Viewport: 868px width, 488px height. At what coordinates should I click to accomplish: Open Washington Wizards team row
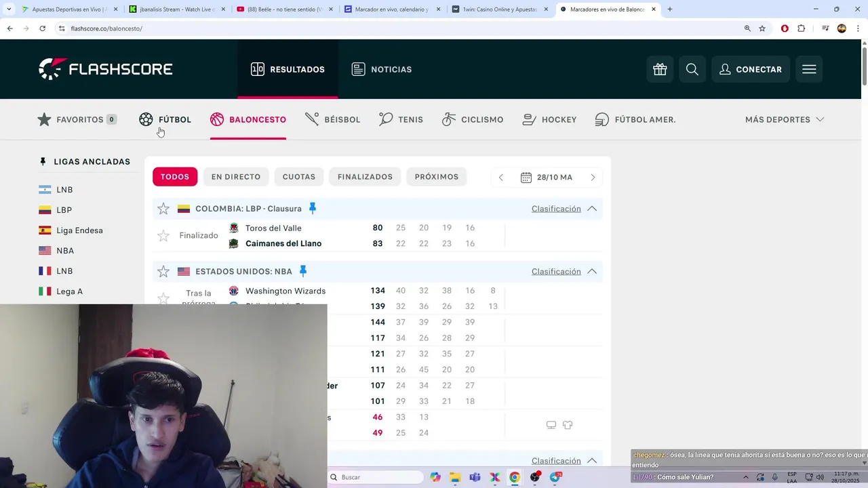(285, 291)
